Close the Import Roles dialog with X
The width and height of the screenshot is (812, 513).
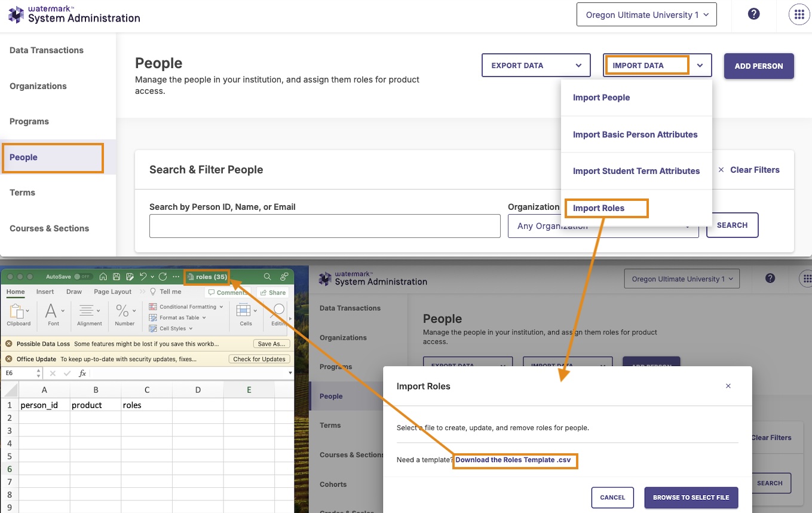tap(728, 386)
